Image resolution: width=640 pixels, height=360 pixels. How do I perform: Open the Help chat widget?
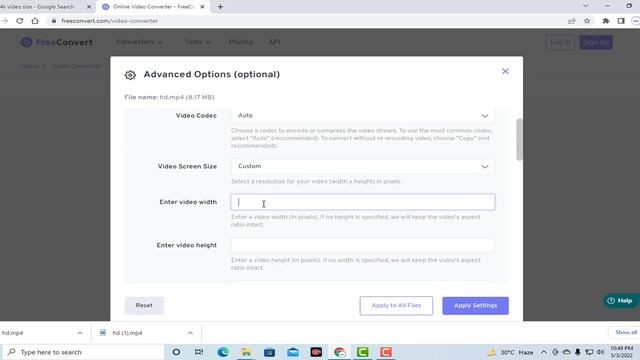point(620,301)
